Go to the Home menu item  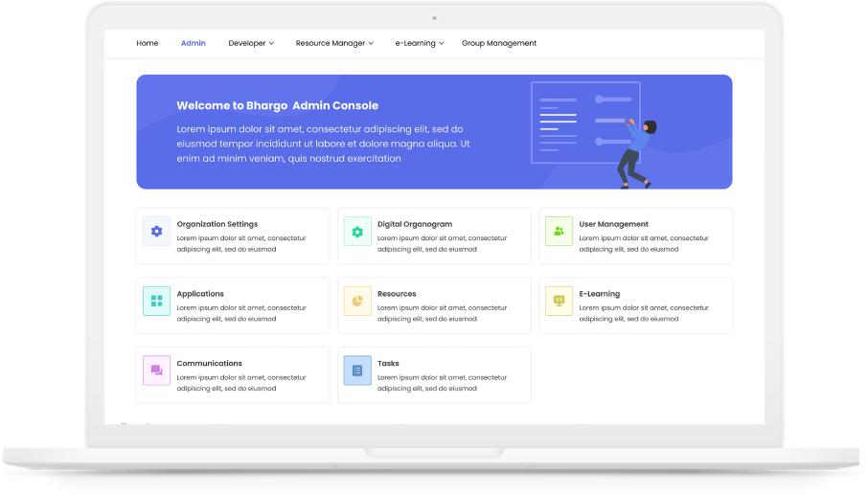click(x=148, y=43)
